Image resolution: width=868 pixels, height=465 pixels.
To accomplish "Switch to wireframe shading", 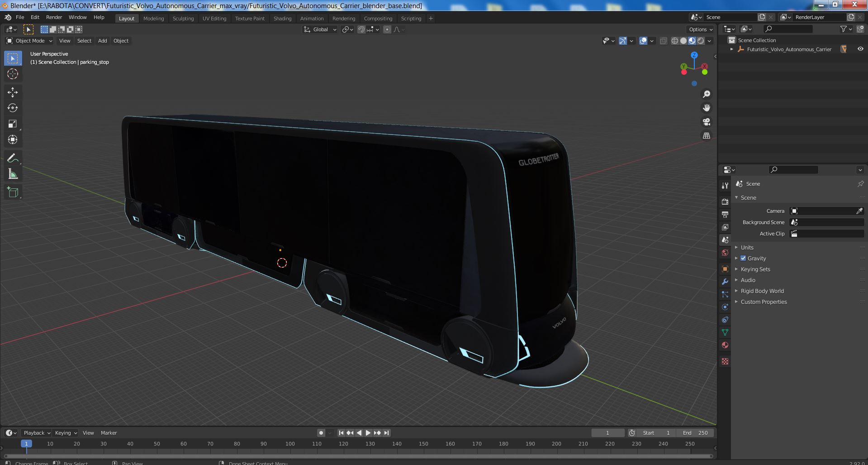I will point(675,41).
